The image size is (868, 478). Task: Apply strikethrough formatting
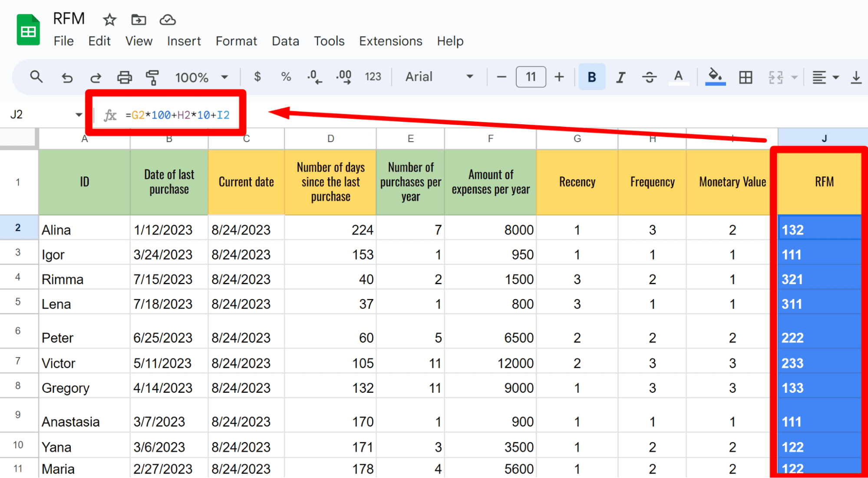649,77
